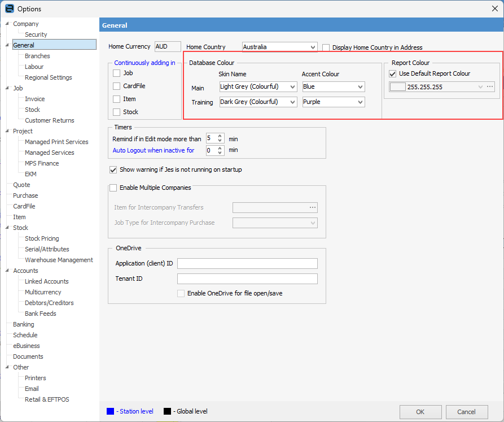Increase the edit mode reminder minutes spinner
The image size is (504, 422).
pyautogui.click(x=220, y=136)
